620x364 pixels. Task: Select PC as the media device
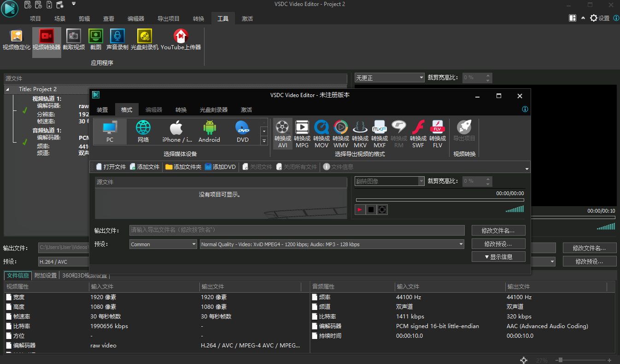click(x=110, y=132)
